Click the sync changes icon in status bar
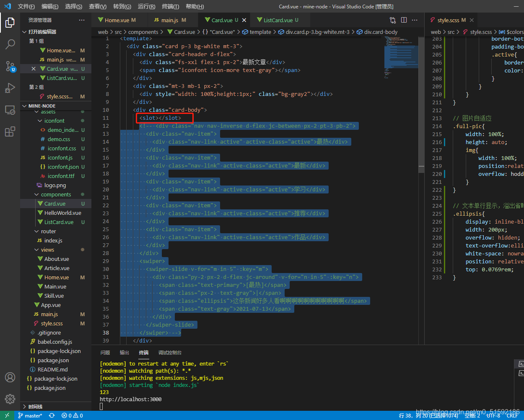The width and height of the screenshot is (524, 420). [52, 415]
